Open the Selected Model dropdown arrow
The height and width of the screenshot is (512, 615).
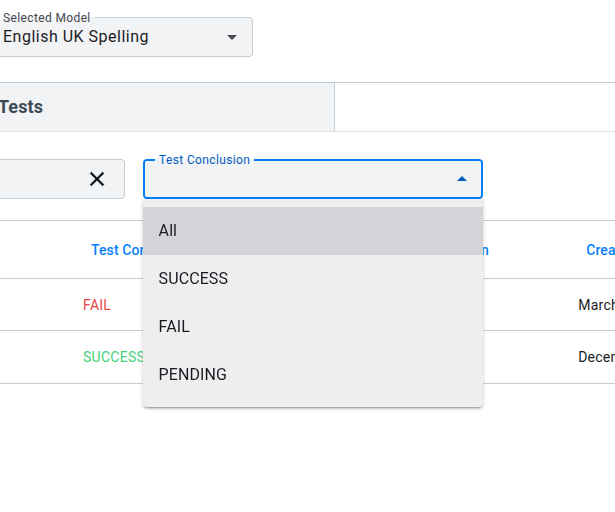click(232, 37)
